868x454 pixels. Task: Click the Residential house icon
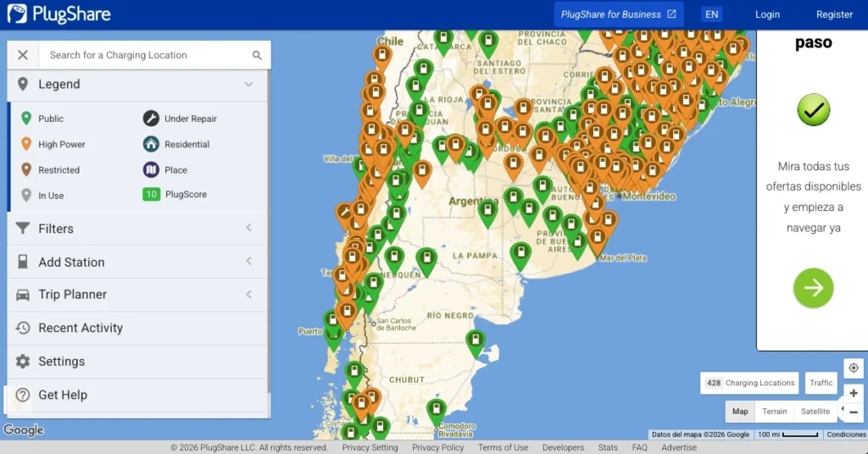(x=151, y=144)
